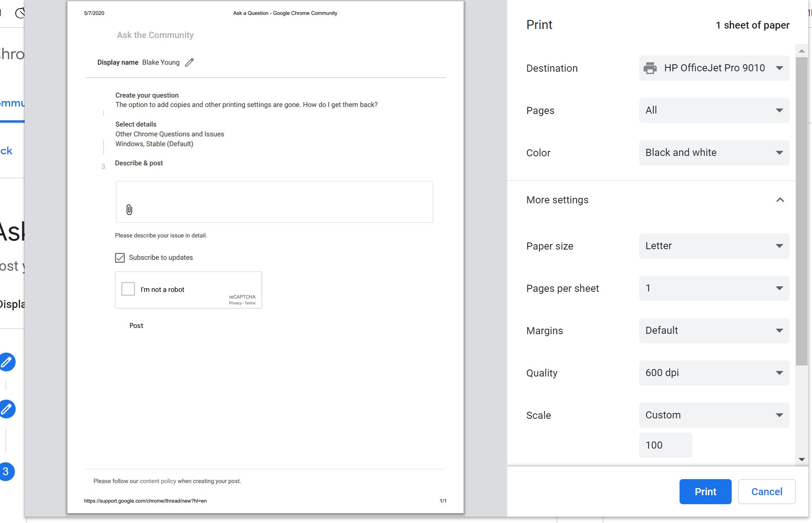Click the scale value field showing 100
This screenshot has height=523, width=812.
(665, 445)
